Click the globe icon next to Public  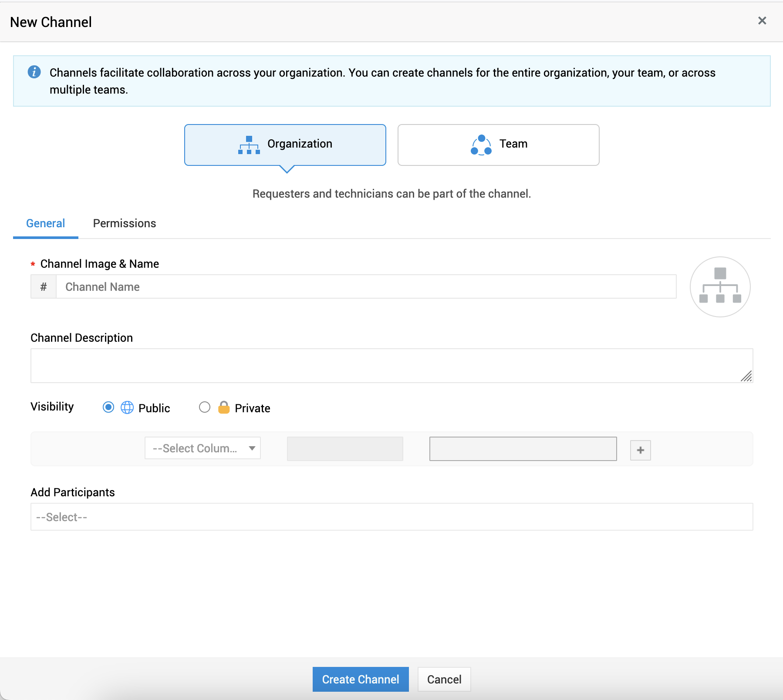coord(127,407)
